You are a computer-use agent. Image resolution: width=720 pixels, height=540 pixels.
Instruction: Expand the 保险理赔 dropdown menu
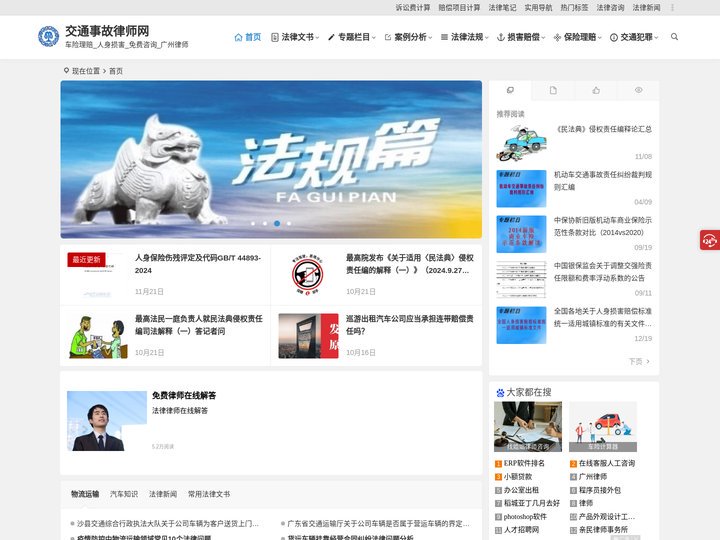[578, 37]
